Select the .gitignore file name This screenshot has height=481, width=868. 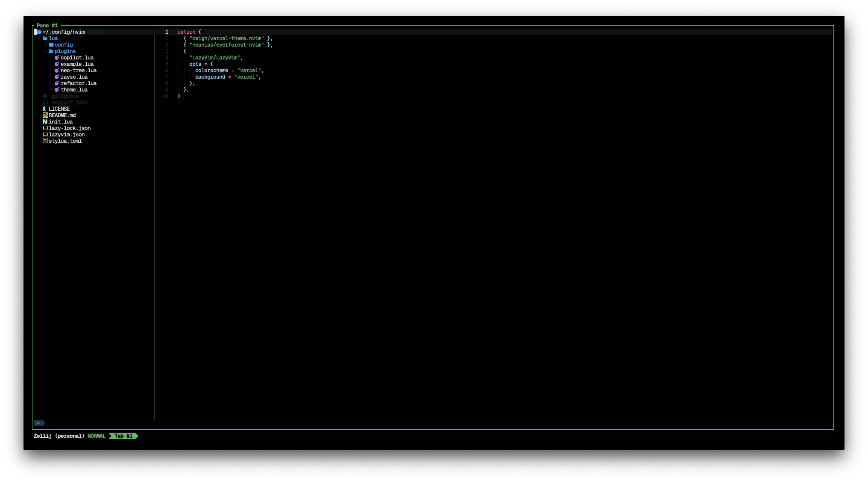(64, 96)
